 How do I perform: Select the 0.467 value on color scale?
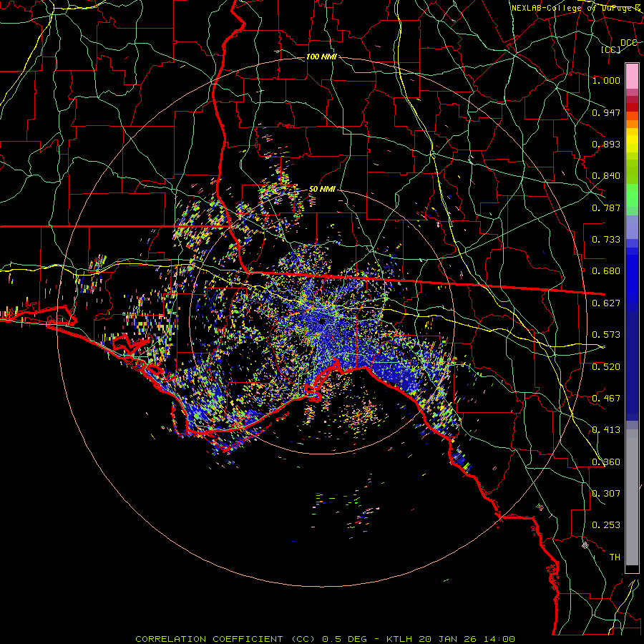pos(606,398)
